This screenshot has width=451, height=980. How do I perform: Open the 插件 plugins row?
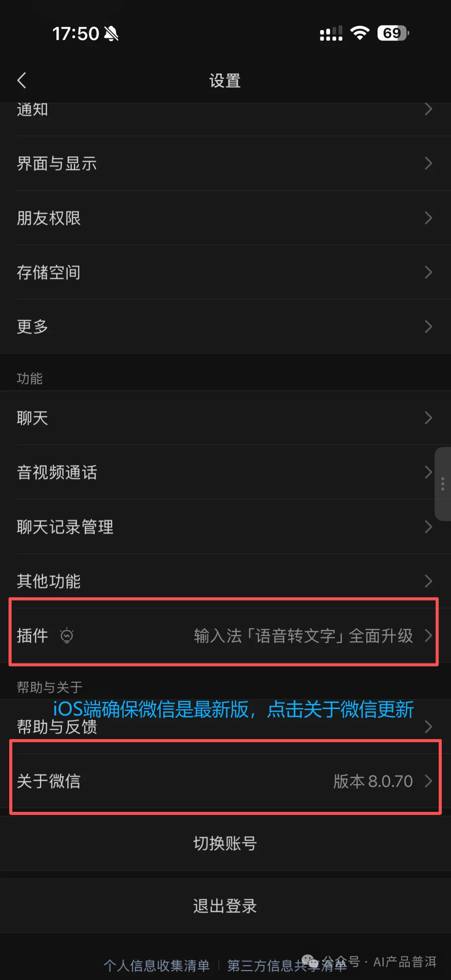[x=225, y=636]
